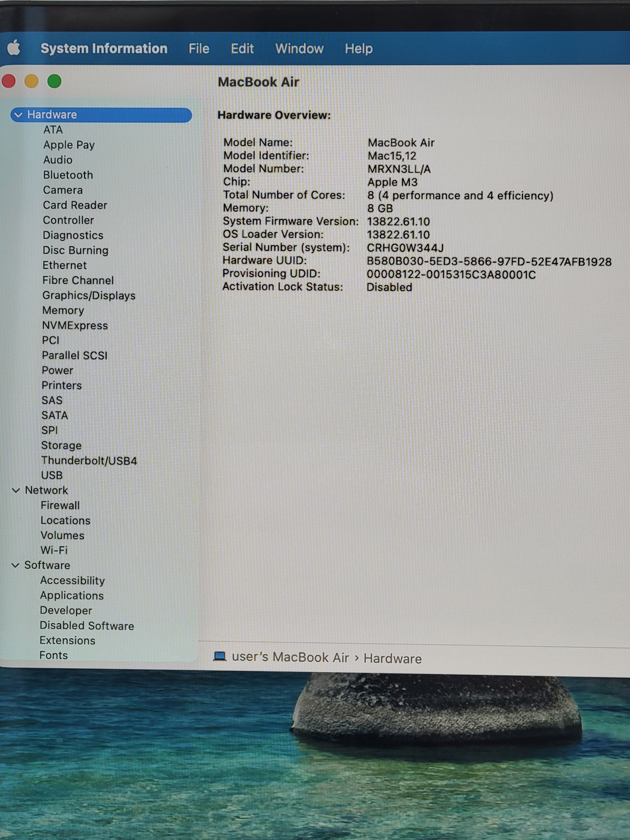Open the File menu
This screenshot has width=630, height=840.
coord(199,49)
